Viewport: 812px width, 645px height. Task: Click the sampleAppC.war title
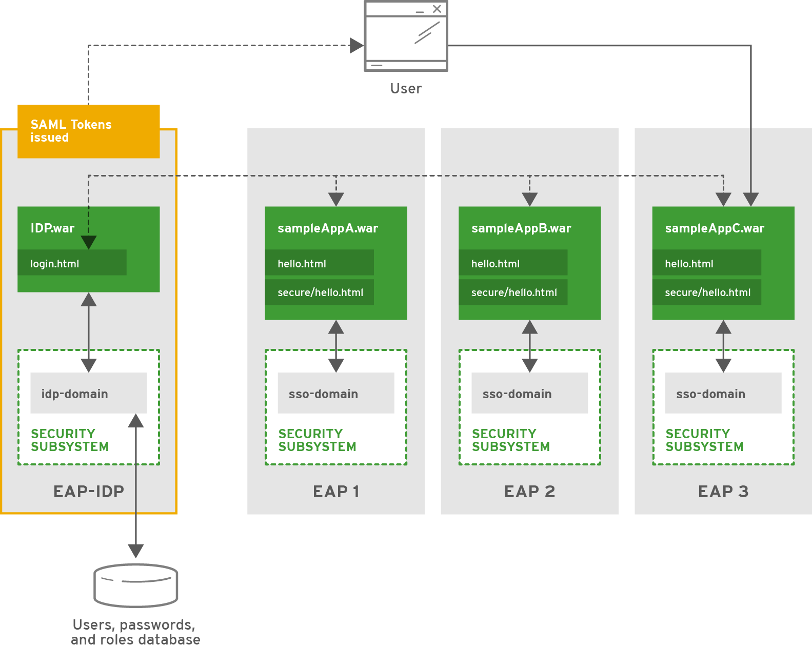tap(715, 228)
